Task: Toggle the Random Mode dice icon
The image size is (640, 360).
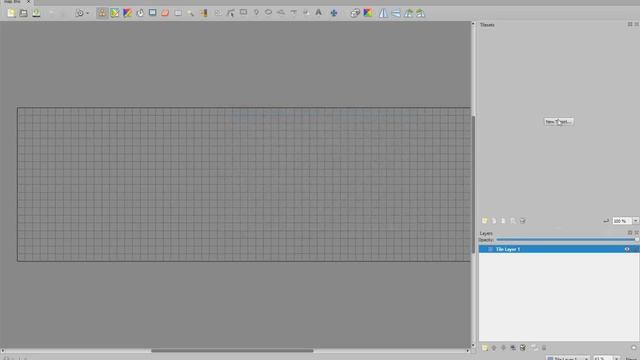Action: tap(355, 13)
